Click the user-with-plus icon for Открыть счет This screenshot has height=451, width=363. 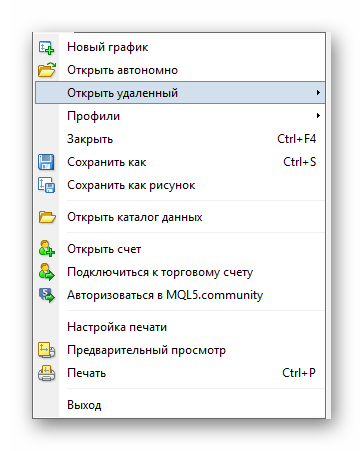click(x=47, y=249)
